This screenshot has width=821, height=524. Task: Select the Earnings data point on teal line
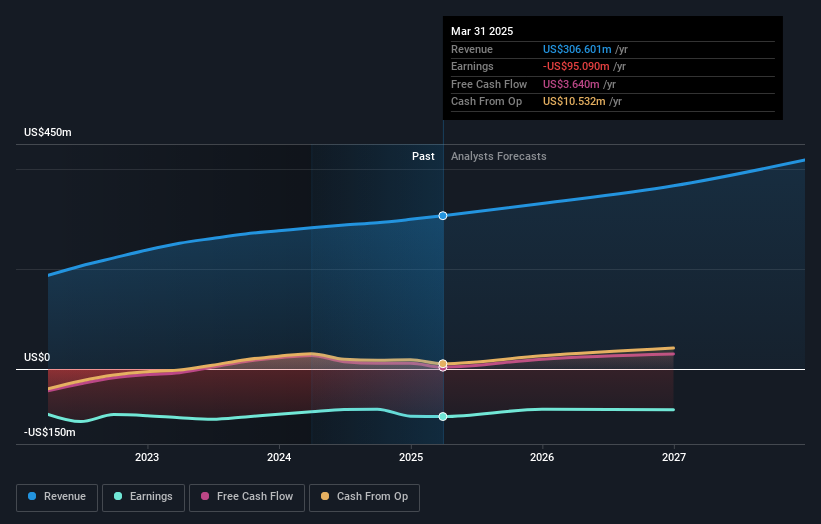(x=443, y=417)
